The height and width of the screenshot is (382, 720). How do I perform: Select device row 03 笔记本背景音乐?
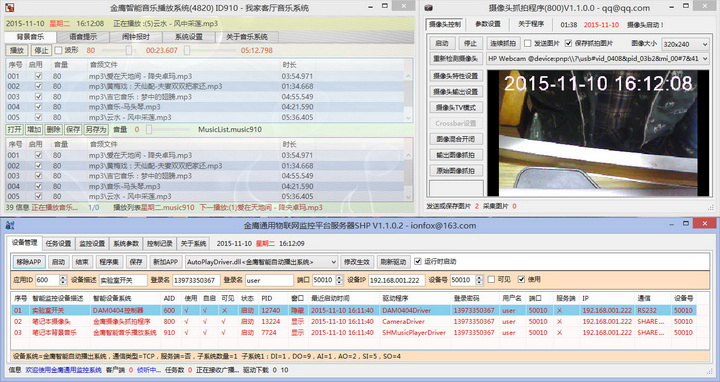[353, 332]
